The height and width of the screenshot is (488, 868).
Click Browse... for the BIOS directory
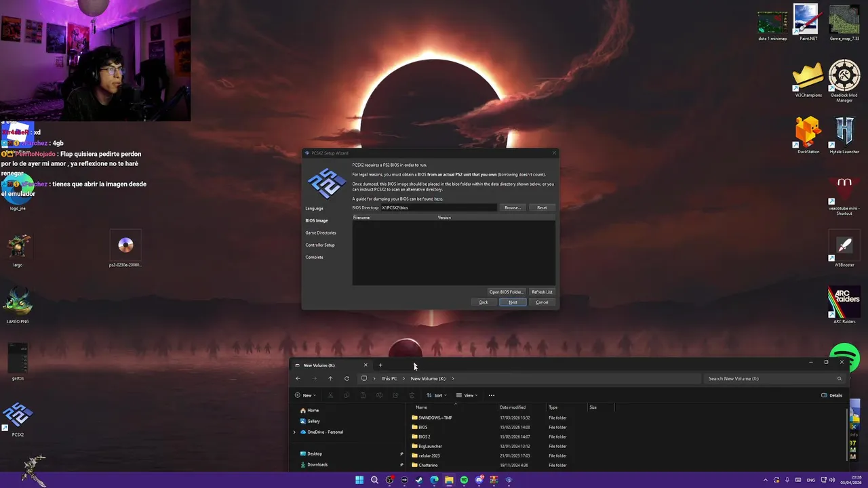click(513, 207)
